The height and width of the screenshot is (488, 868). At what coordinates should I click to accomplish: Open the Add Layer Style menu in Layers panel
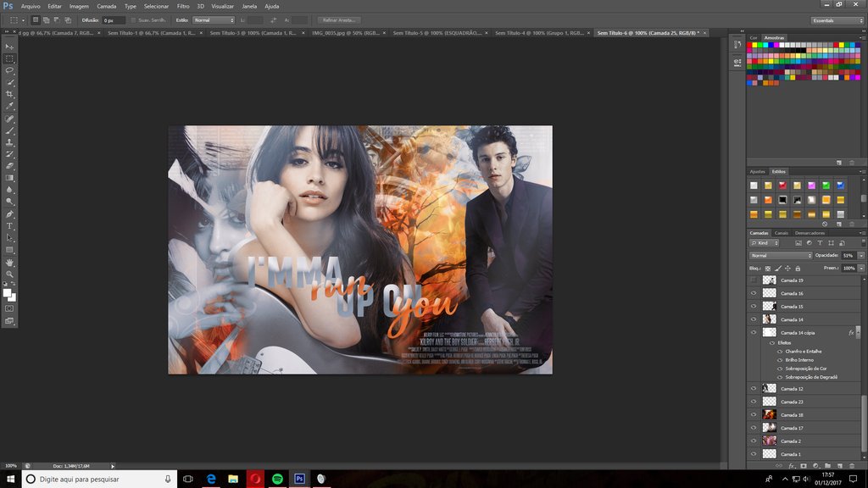(x=791, y=465)
